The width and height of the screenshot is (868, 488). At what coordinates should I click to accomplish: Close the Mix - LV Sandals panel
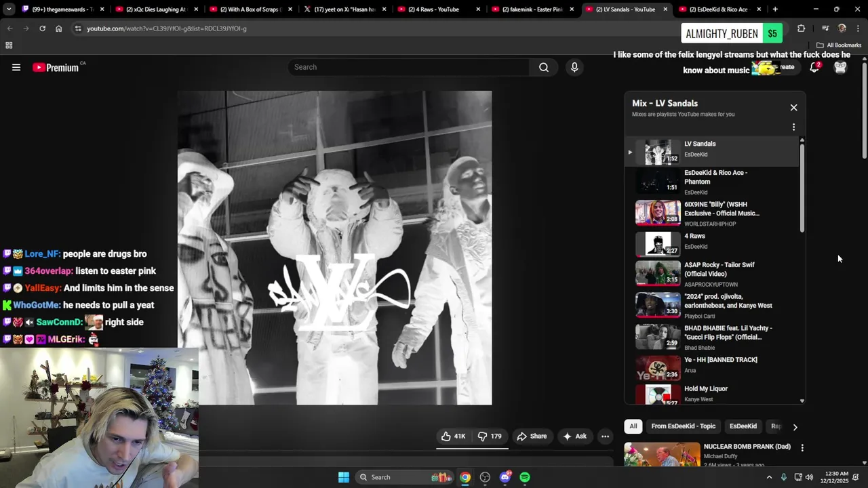pos(793,107)
